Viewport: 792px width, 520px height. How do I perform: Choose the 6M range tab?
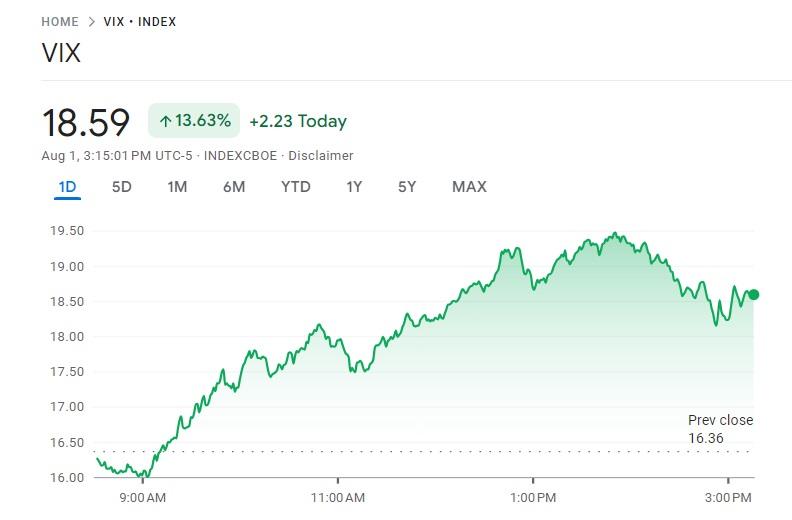click(x=234, y=186)
